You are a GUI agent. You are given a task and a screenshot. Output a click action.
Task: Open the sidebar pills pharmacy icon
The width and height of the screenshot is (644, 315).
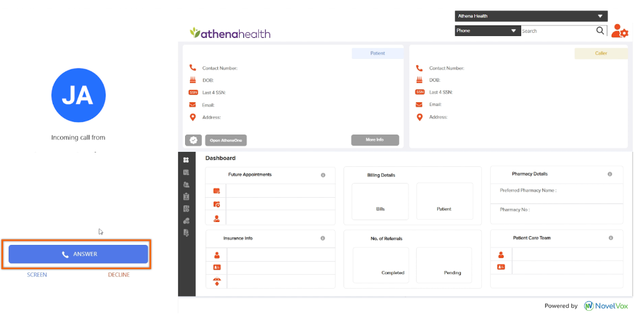pyautogui.click(x=186, y=221)
